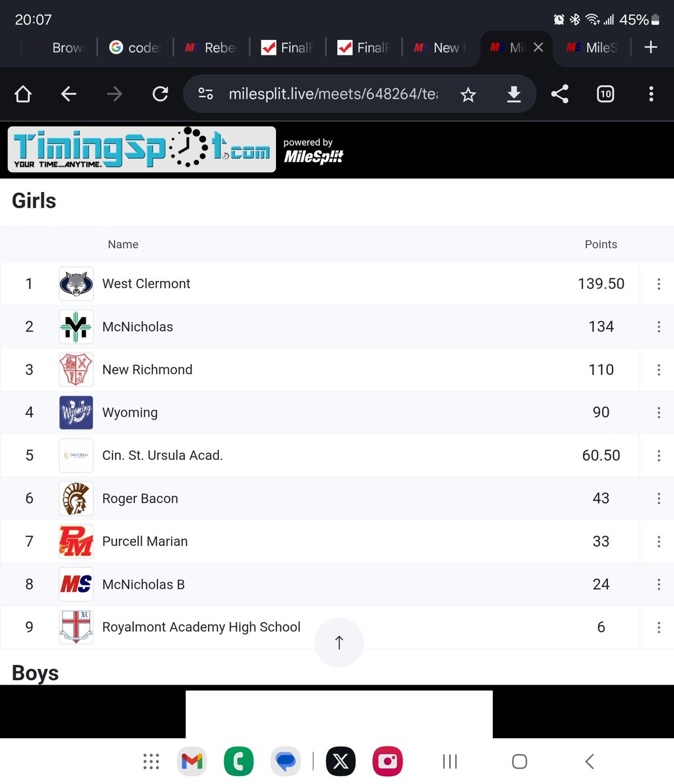Open the tab switcher showing 10 tabs
This screenshot has height=784, width=674.
[605, 95]
